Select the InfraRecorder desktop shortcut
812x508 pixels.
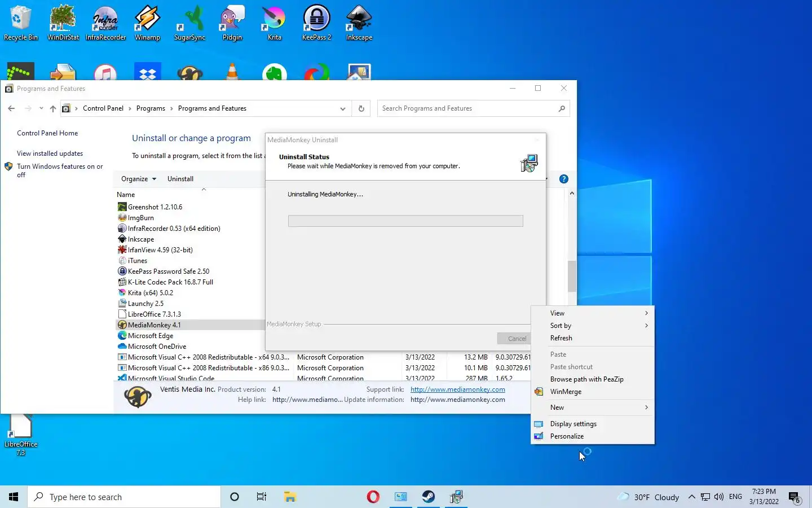105,23
